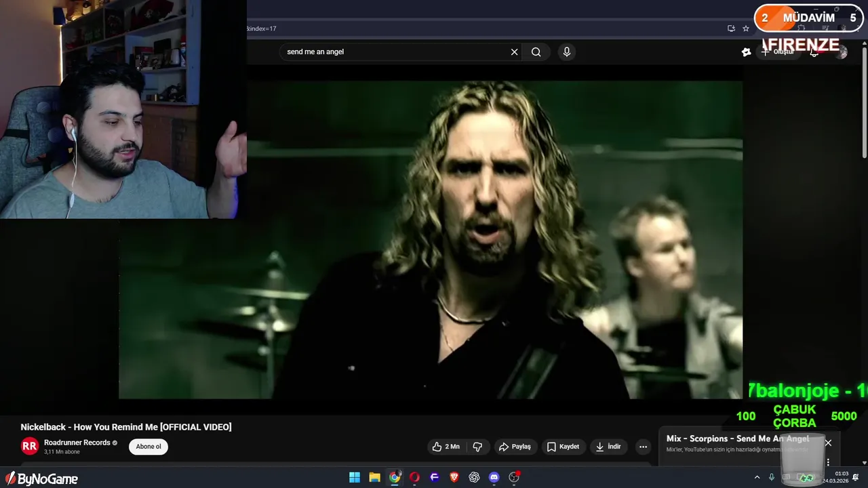Image resolution: width=868 pixels, height=488 pixels.
Task: Open the Roadrunner Records channel avatar
Action: coord(29,446)
